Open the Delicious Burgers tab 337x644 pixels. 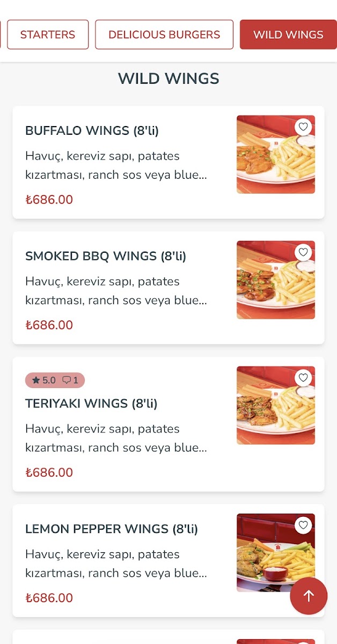click(164, 35)
